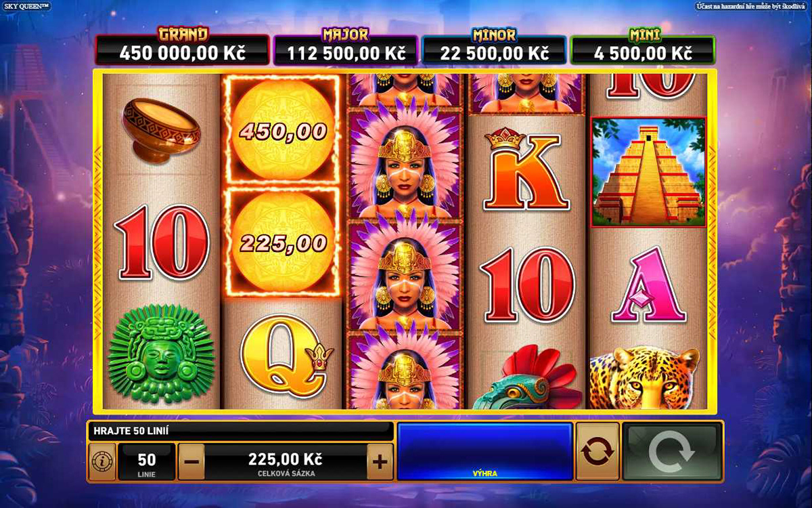Click the green jade mask symbol

[x=161, y=355]
